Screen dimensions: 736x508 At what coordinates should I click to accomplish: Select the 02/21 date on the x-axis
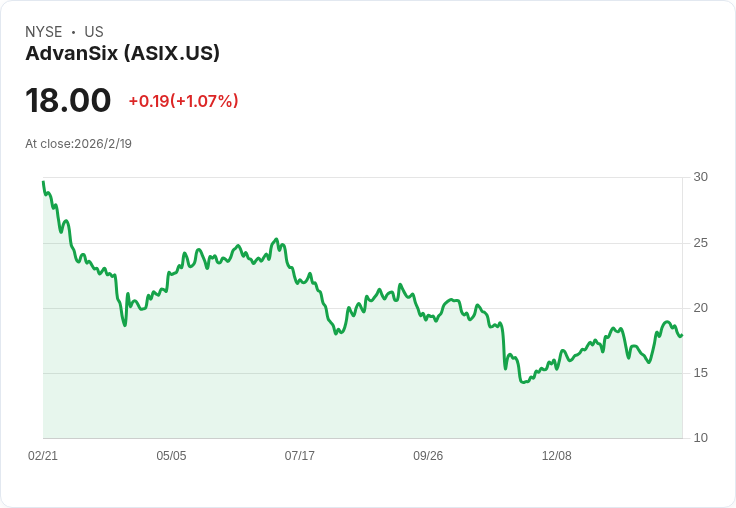43,456
